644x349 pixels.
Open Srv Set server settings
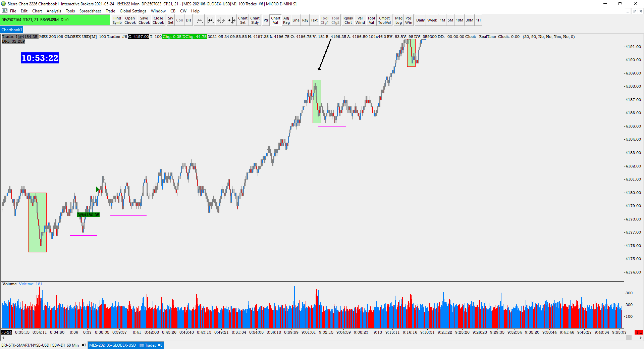(171, 20)
